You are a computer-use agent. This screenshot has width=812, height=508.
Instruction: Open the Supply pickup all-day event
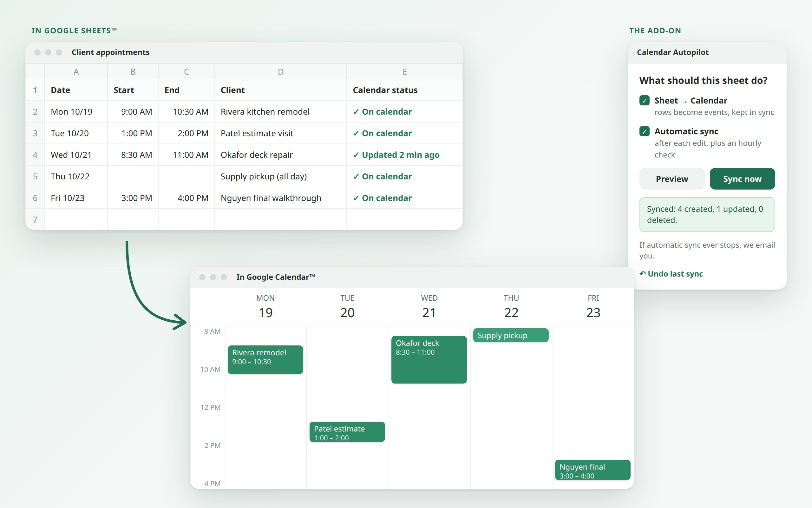[511, 335]
